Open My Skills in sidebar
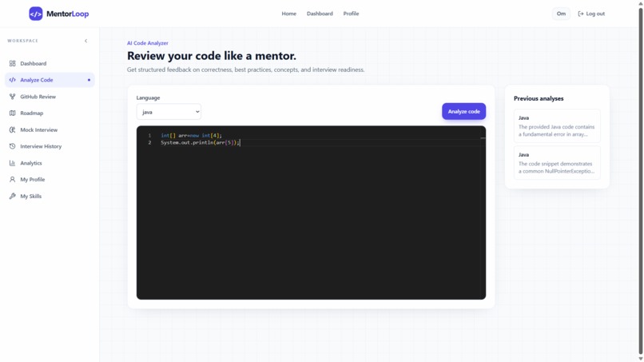 (50, 196)
